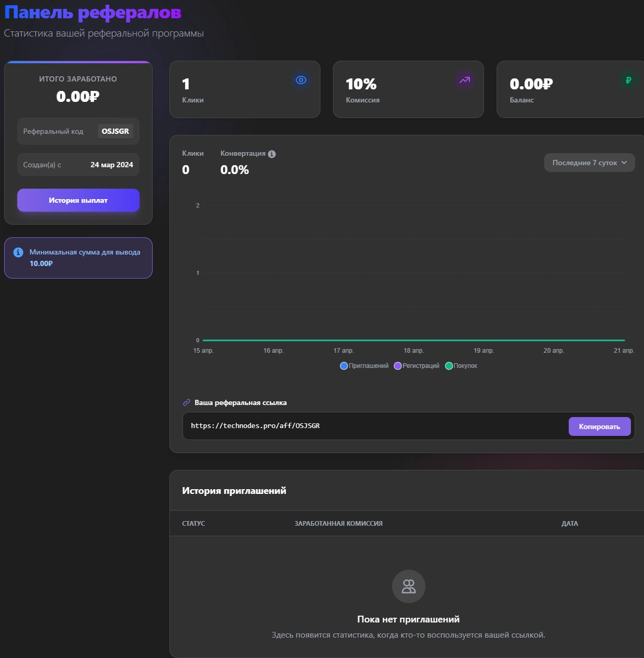Viewport: 644px width, 658px height.
Task: Click the СТАТУС column header
Action: pyautogui.click(x=193, y=524)
